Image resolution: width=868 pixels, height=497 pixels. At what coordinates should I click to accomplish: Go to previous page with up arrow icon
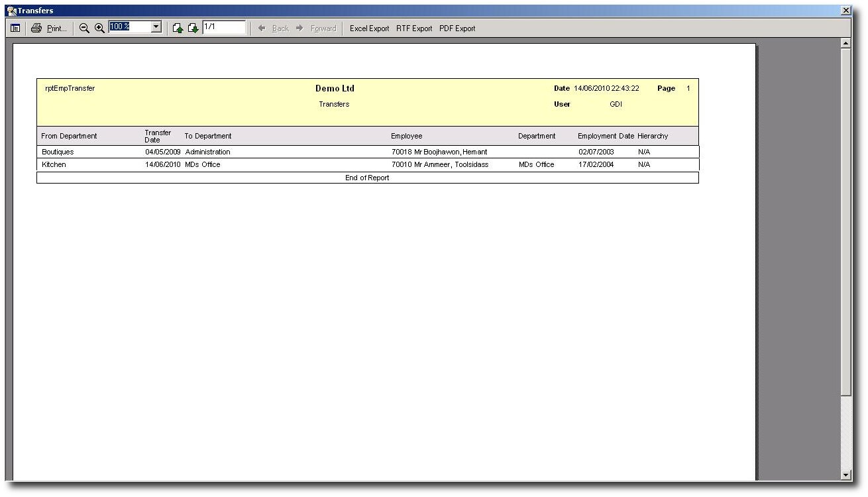pos(178,28)
